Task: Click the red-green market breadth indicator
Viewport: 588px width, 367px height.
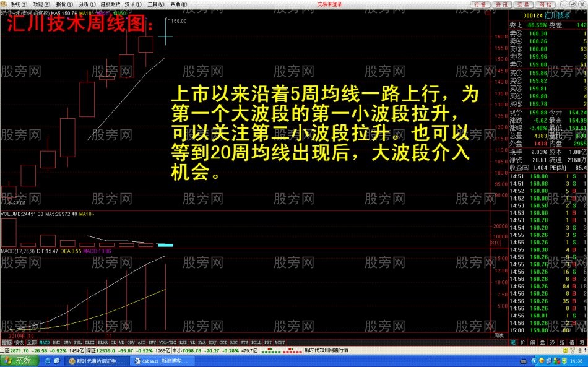Action: 282,350
